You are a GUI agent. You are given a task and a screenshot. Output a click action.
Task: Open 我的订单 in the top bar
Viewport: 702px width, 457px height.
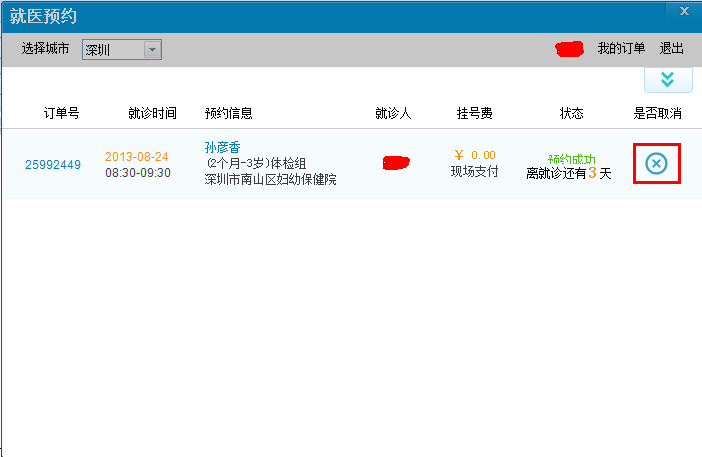coord(621,49)
